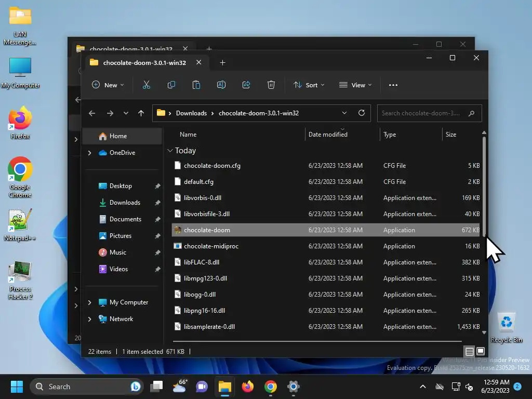Open the weather widget on taskbar

tap(179, 387)
